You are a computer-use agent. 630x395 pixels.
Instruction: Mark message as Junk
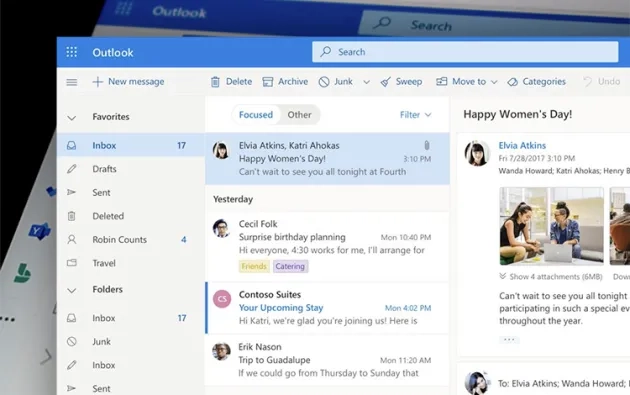point(336,82)
